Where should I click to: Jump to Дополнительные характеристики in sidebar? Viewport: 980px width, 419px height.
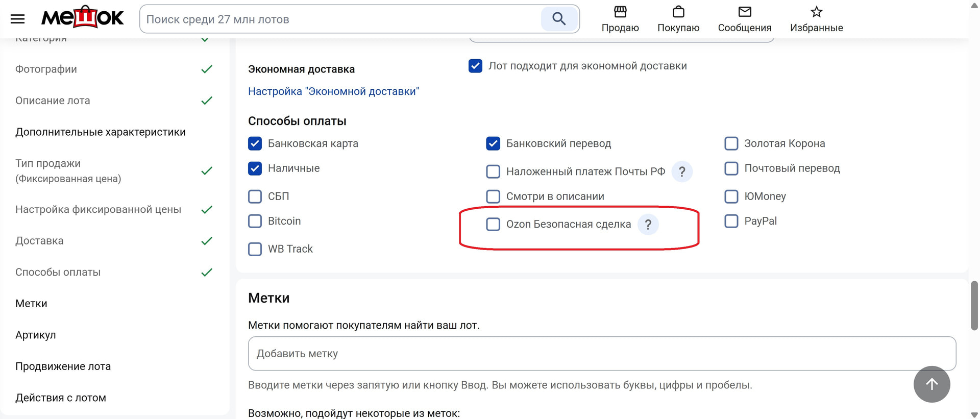(x=101, y=132)
